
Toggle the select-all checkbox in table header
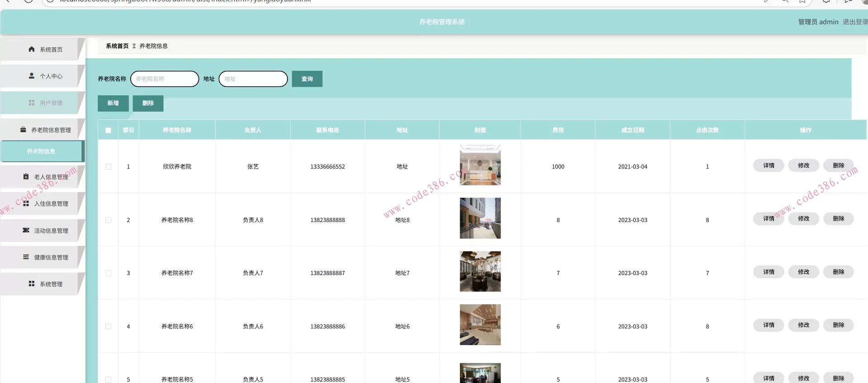(x=108, y=130)
